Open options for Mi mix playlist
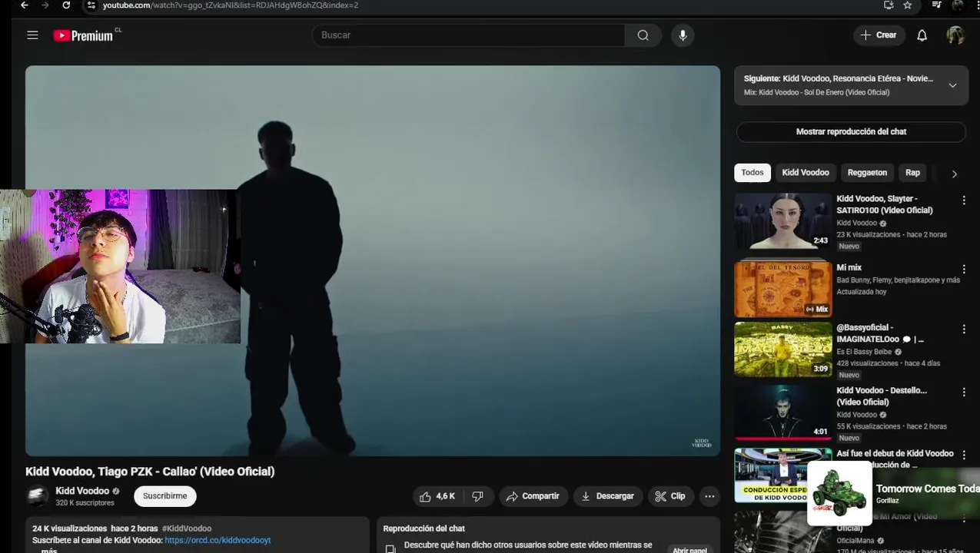Viewport: 980px width, 553px height. click(964, 270)
